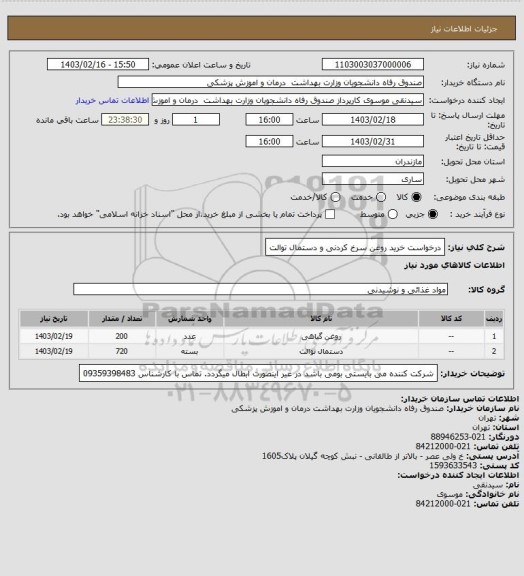Click the quantity cell 200
Screen dimensions: 524x576
[x=122, y=336]
